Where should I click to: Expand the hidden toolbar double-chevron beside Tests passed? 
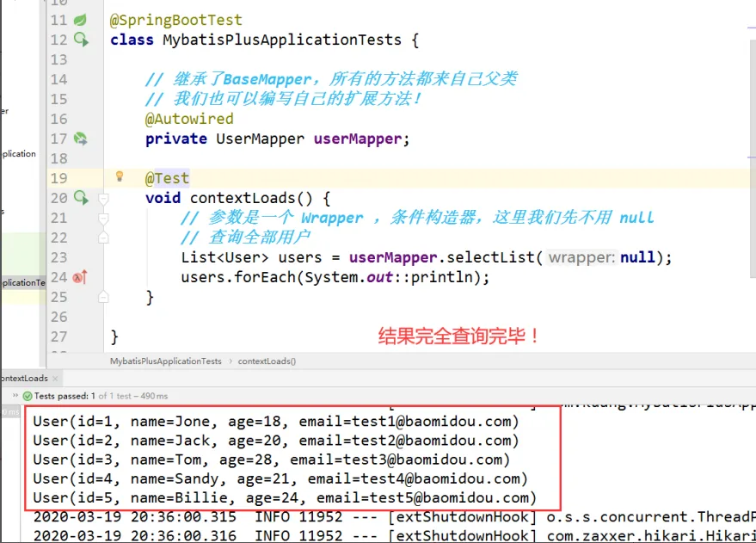coord(15,396)
